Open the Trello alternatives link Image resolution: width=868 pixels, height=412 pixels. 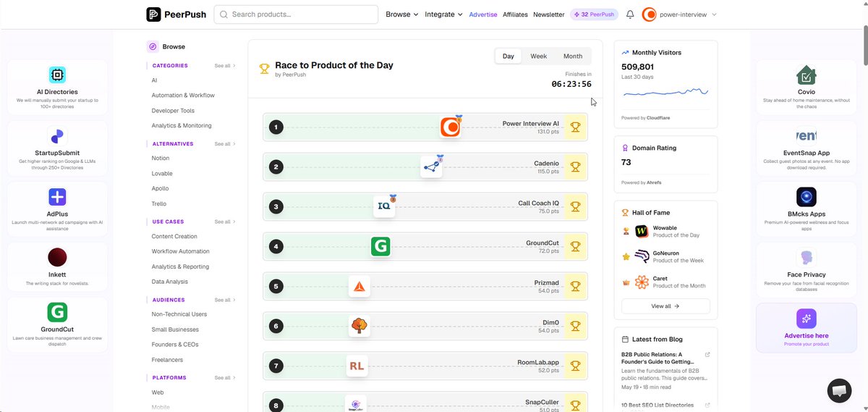point(159,204)
